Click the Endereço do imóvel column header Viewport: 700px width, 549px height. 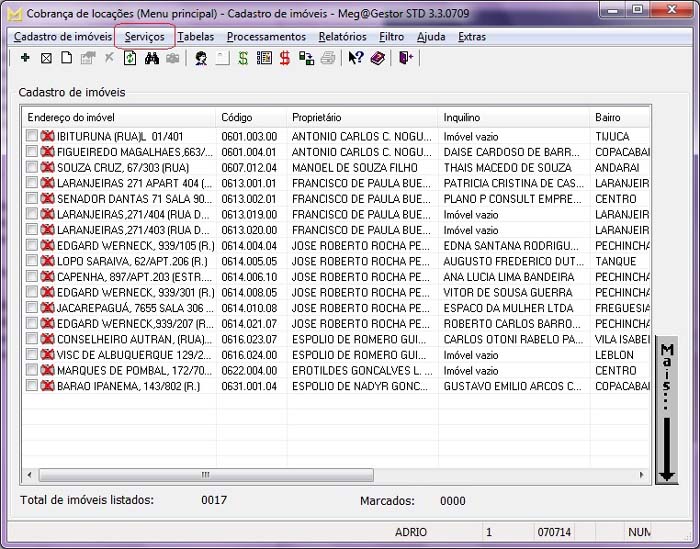71,117
